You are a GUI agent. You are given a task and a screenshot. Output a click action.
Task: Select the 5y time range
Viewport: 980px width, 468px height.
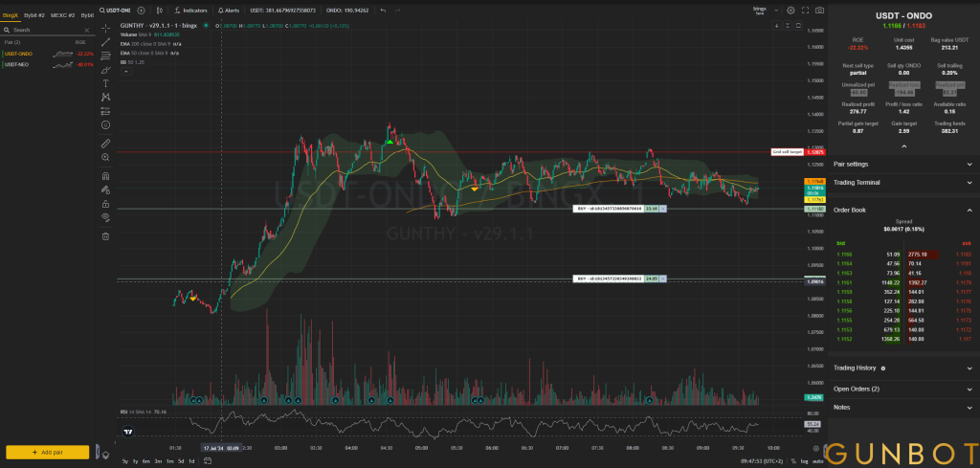pos(125,461)
